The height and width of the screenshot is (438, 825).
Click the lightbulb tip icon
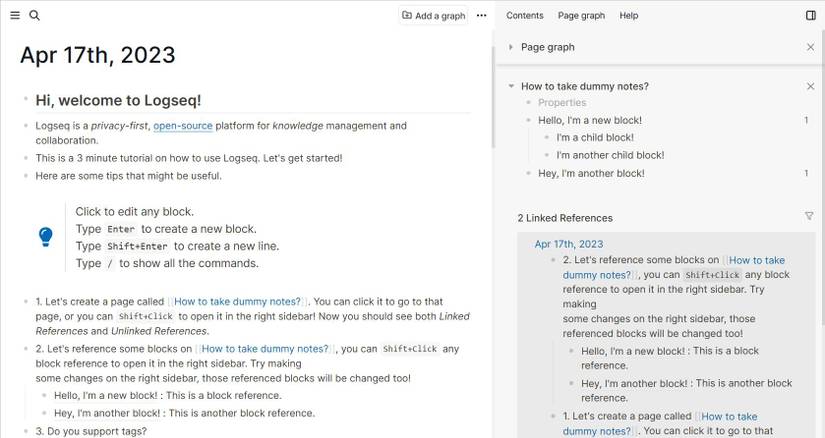pyautogui.click(x=46, y=237)
